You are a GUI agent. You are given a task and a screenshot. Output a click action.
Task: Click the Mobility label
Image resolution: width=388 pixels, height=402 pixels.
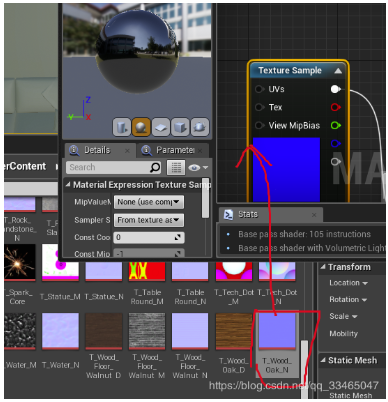point(343,334)
